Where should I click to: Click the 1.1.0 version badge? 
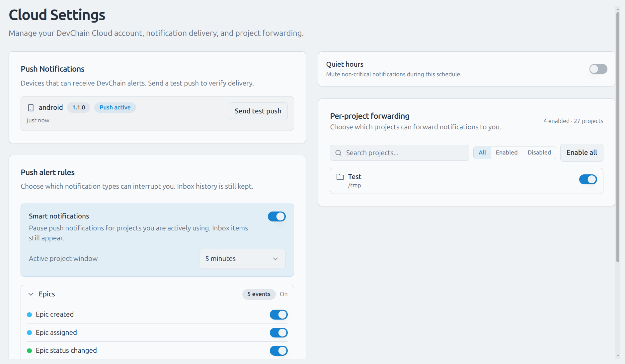(x=79, y=107)
